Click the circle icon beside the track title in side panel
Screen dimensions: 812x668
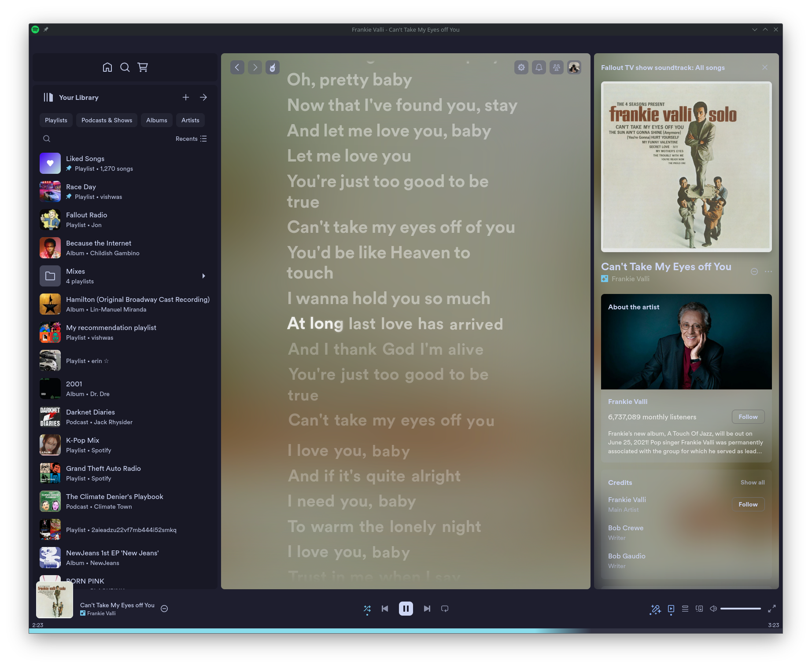[754, 272]
